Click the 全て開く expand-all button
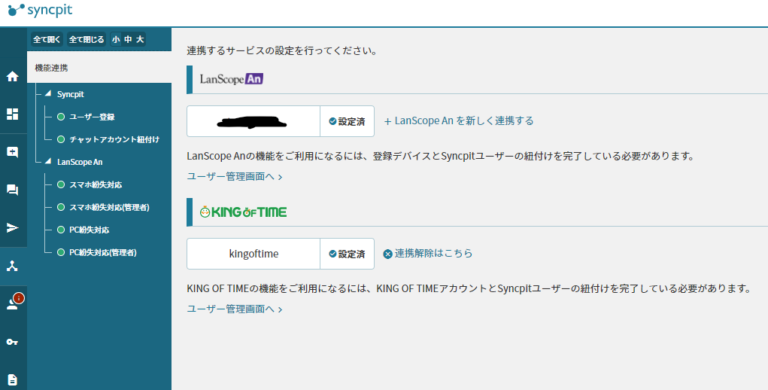The image size is (768, 390). pyautogui.click(x=47, y=40)
